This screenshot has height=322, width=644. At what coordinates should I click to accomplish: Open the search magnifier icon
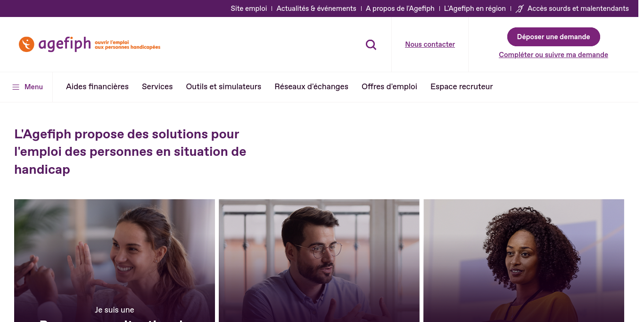[371, 45]
